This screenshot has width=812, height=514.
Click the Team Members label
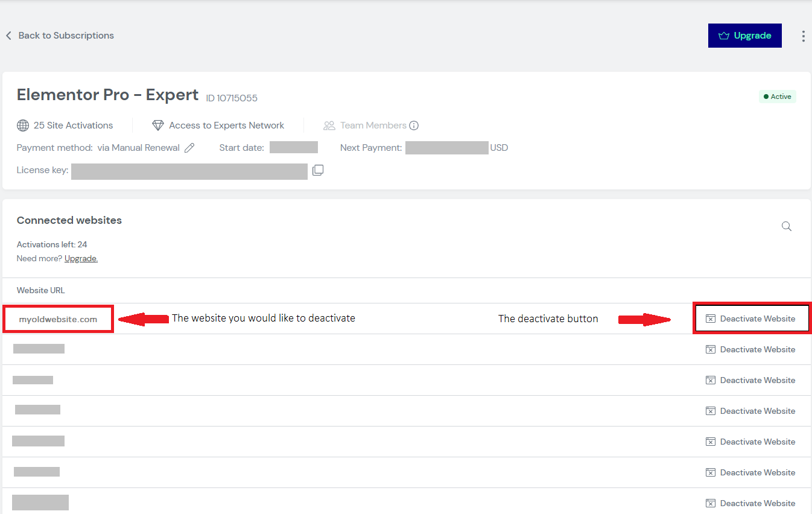(x=373, y=125)
